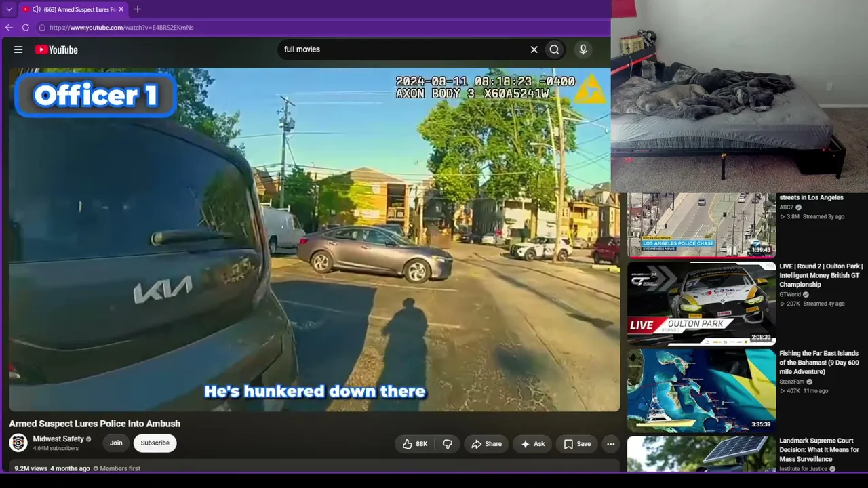Click the '9.2M views' description text
868x488 pixels.
click(x=31, y=468)
